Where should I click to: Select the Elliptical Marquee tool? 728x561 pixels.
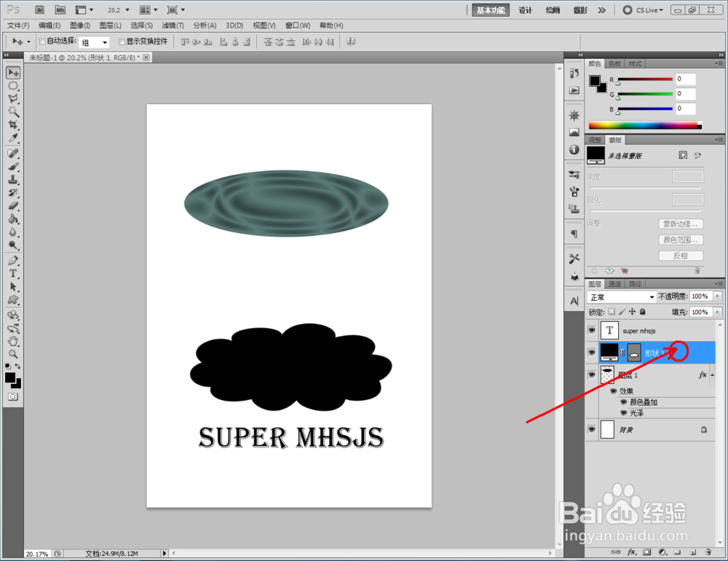[x=13, y=86]
